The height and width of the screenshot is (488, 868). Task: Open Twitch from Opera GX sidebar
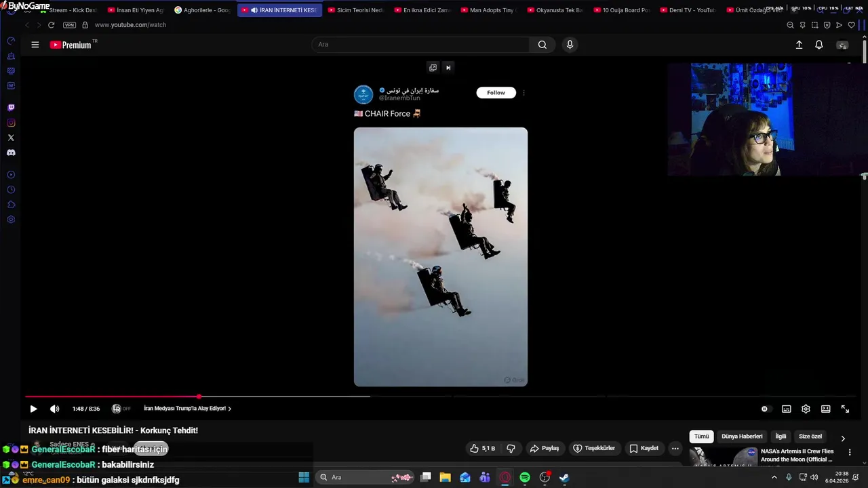click(x=11, y=108)
